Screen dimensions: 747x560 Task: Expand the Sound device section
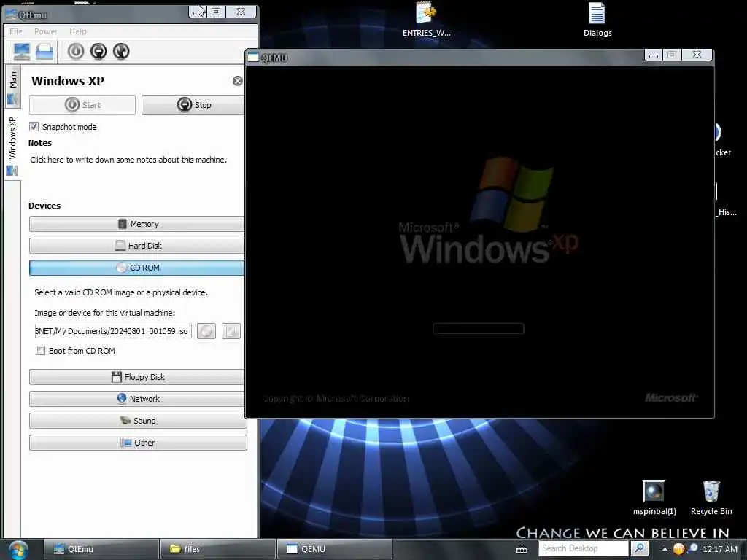click(x=137, y=421)
